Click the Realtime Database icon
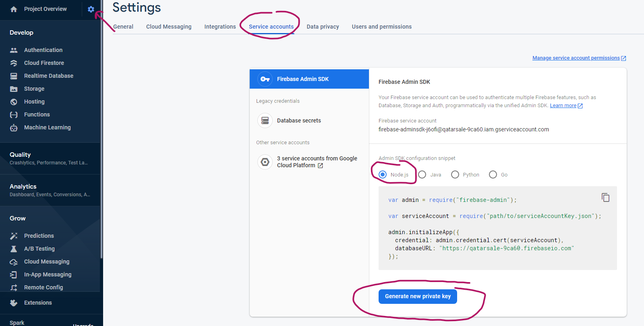Image resolution: width=644 pixels, height=326 pixels. pos(14,76)
